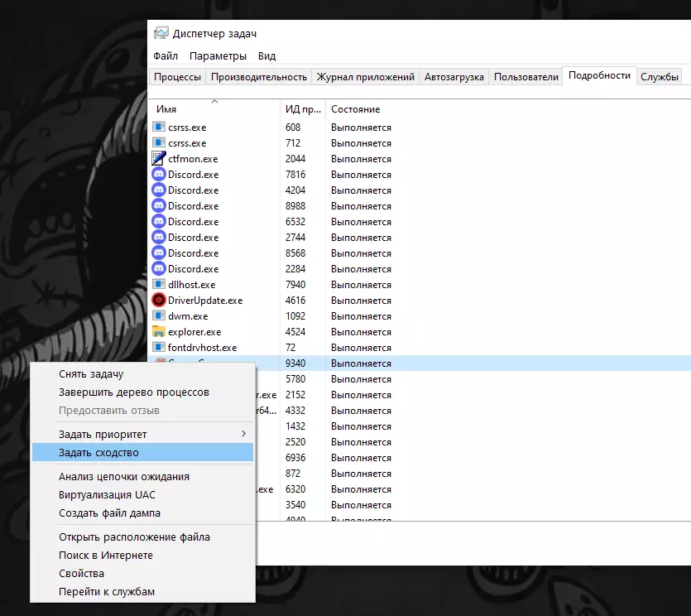
Task: Click PID value 2520
Action: click(295, 442)
